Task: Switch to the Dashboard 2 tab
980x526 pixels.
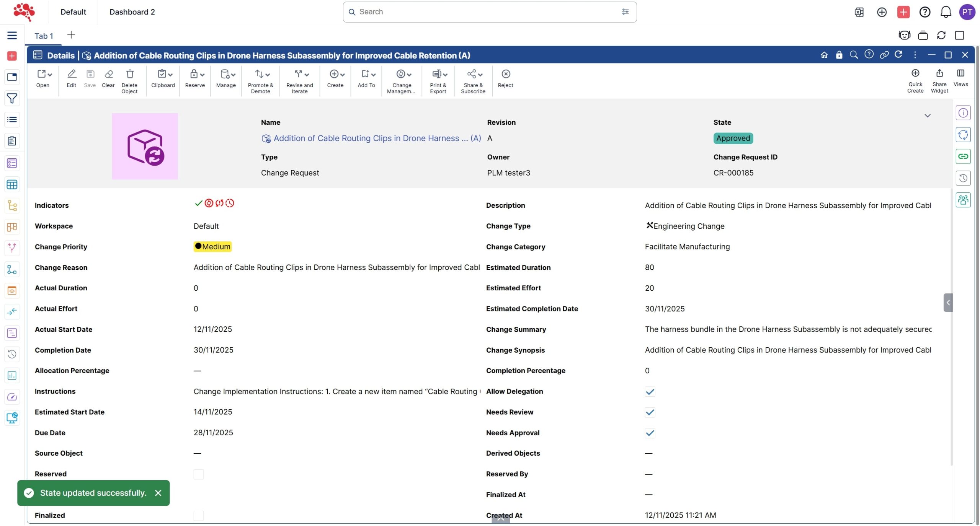Action: (x=132, y=12)
